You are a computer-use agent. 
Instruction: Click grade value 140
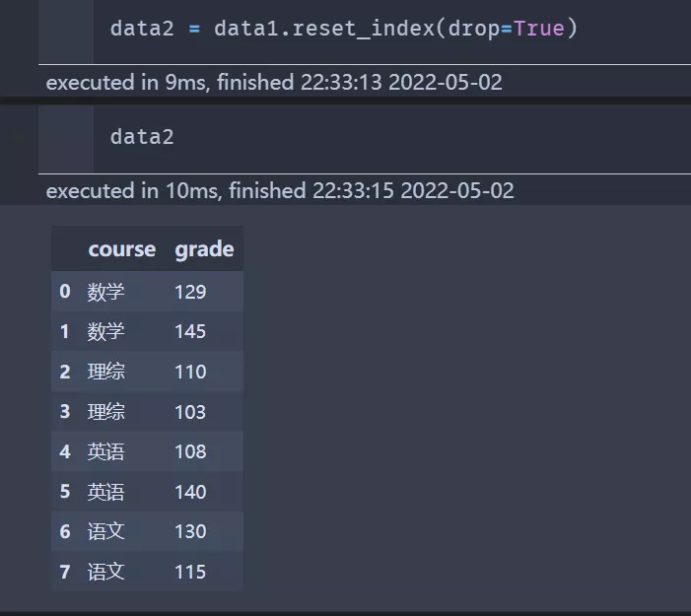coord(190,491)
